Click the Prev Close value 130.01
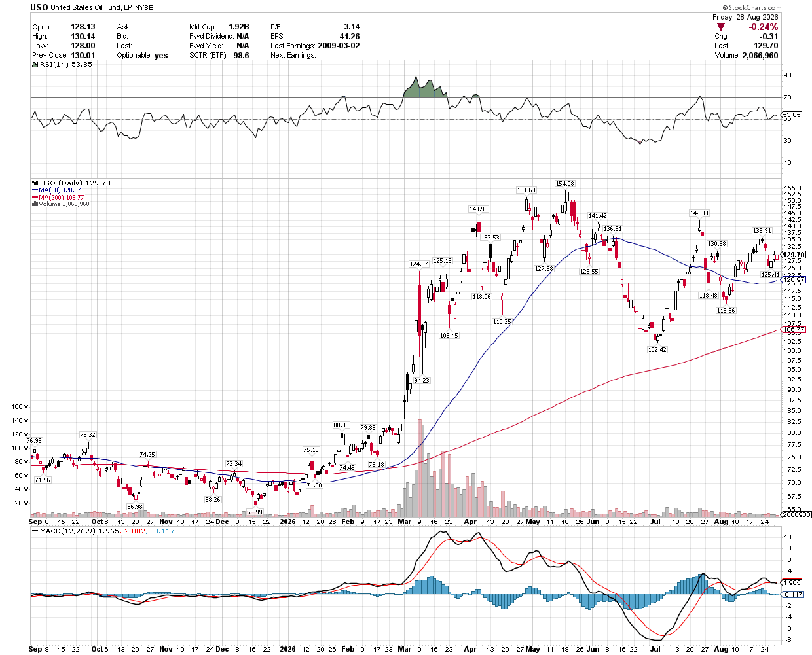 [x=83, y=56]
